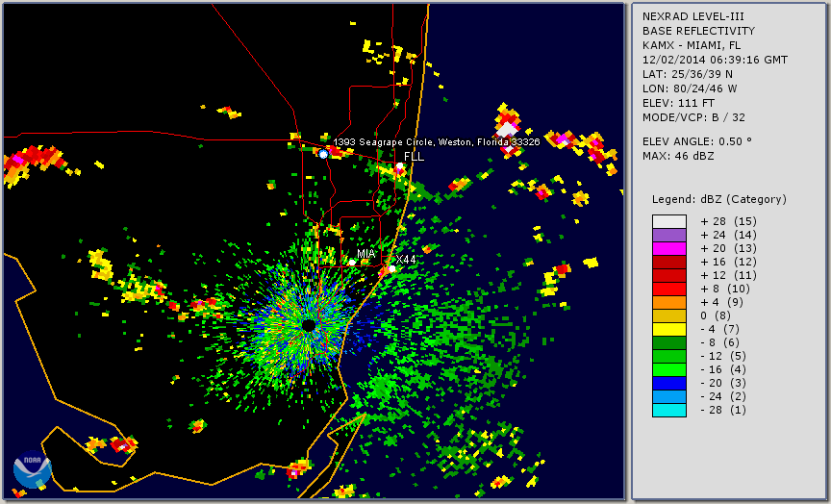Select the -20 (3) blue legend swatch
831x504 pixels.
669,383
